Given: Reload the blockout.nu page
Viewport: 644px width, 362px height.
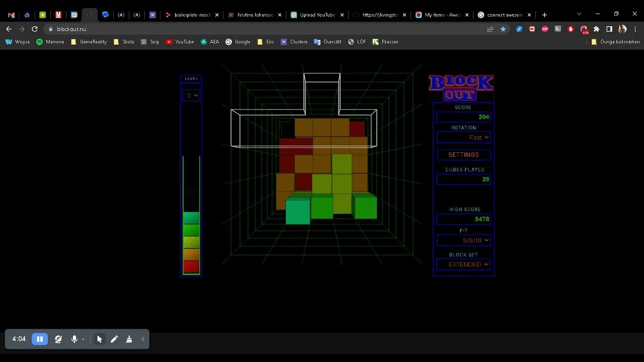Looking at the screenshot, I should click(x=35, y=29).
